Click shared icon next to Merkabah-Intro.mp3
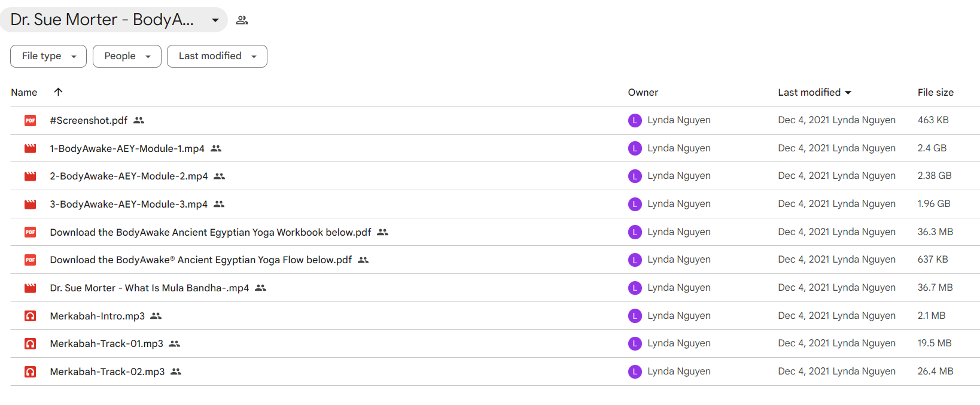Screen dimensions: 980x405 coord(156,316)
